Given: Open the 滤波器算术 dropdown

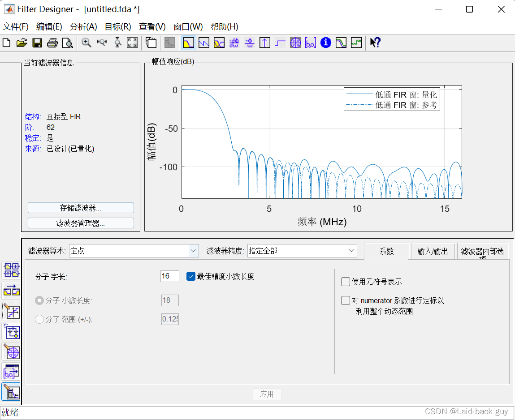Looking at the screenshot, I should 134,251.
